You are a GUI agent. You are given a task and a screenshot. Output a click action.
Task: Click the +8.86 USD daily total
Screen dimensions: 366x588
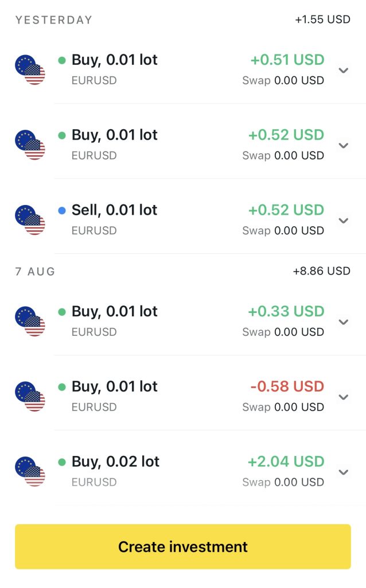[x=322, y=271]
